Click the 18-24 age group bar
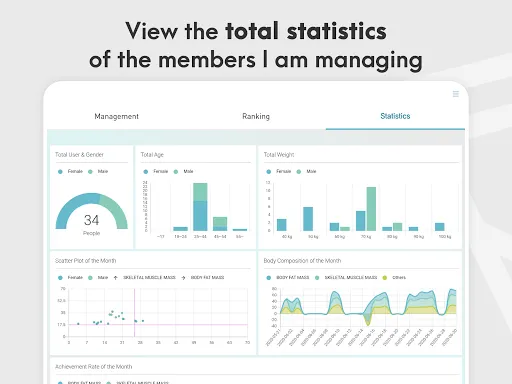The image size is (512, 384). (180, 229)
